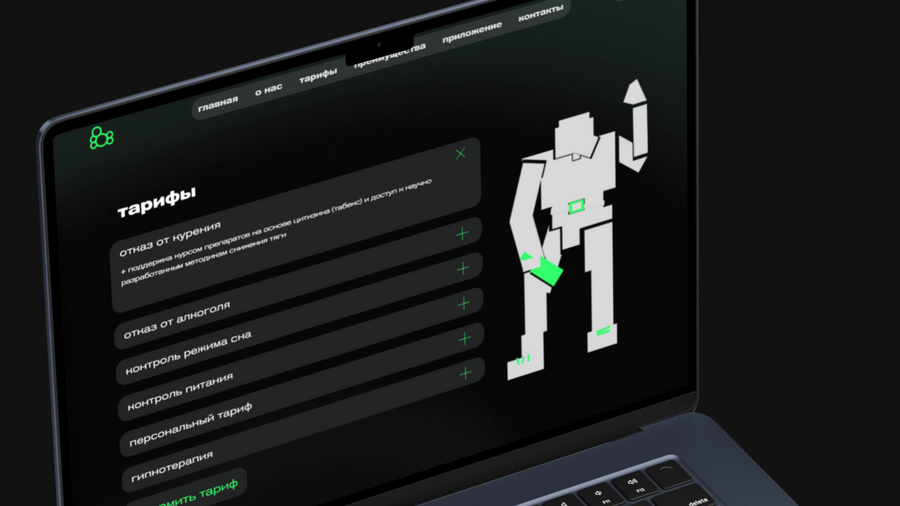Click the 'гипнотерапия' row label

point(172,466)
